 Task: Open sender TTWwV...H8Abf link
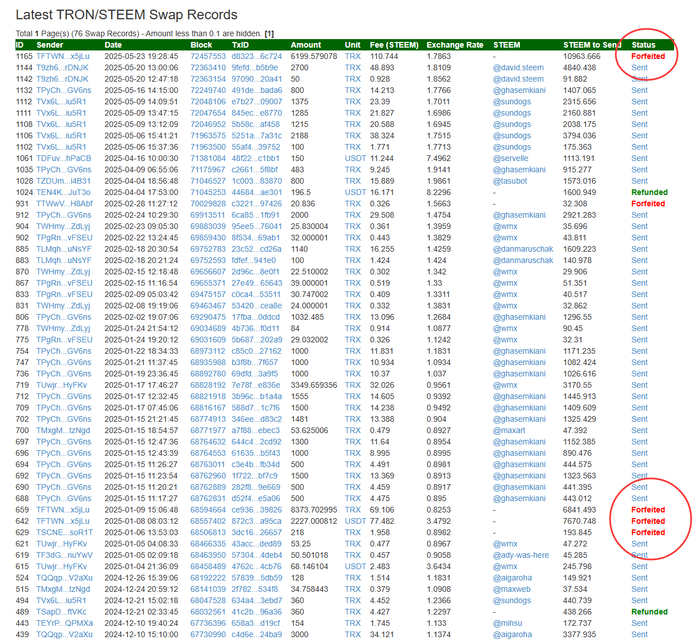click(x=64, y=204)
